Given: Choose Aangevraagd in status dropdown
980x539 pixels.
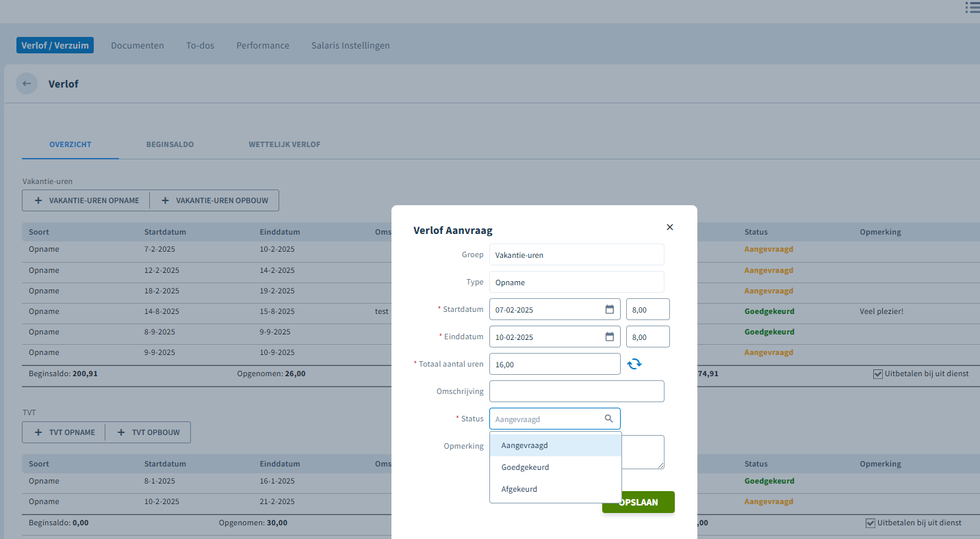Looking at the screenshot, I should tap(556, 445).
